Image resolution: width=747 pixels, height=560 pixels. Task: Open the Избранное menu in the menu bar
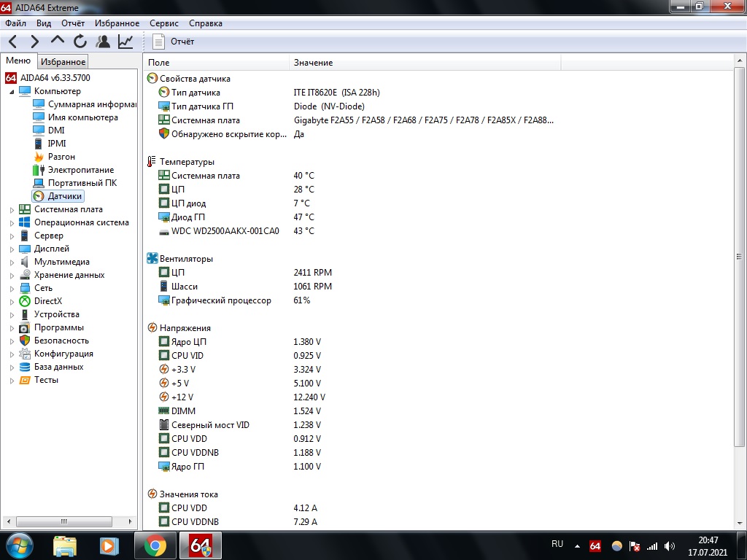117,23
